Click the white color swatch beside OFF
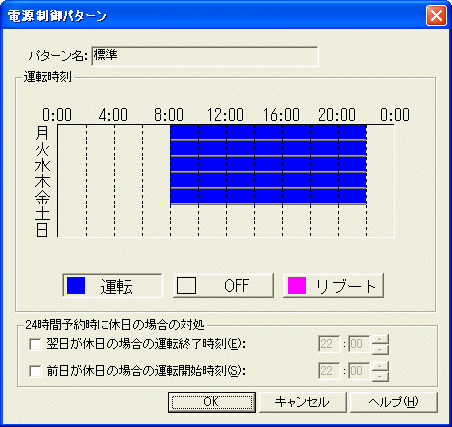This screenshot has width=452, height=427. pos(186,286)
